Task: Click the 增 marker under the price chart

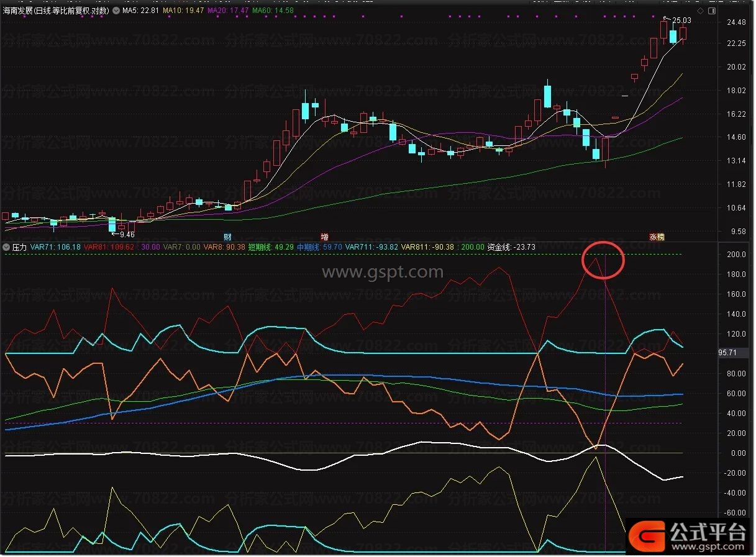Action: [x=324, y=237]
